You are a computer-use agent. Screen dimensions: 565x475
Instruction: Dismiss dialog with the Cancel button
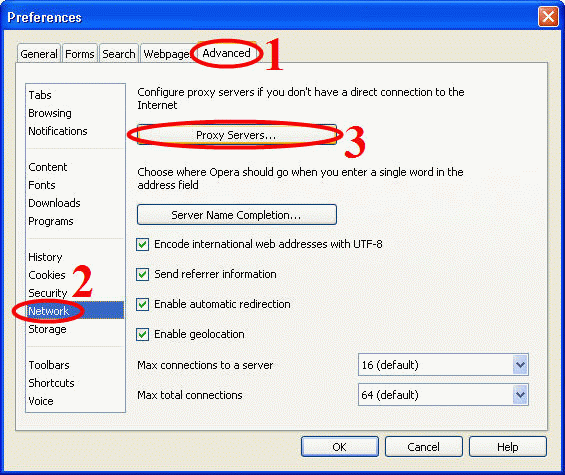point(423,447)
